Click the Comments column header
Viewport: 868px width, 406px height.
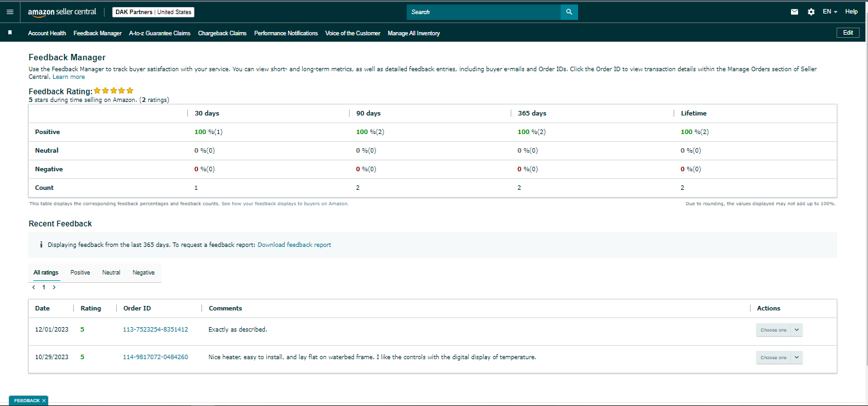click(x=225, y=309)
